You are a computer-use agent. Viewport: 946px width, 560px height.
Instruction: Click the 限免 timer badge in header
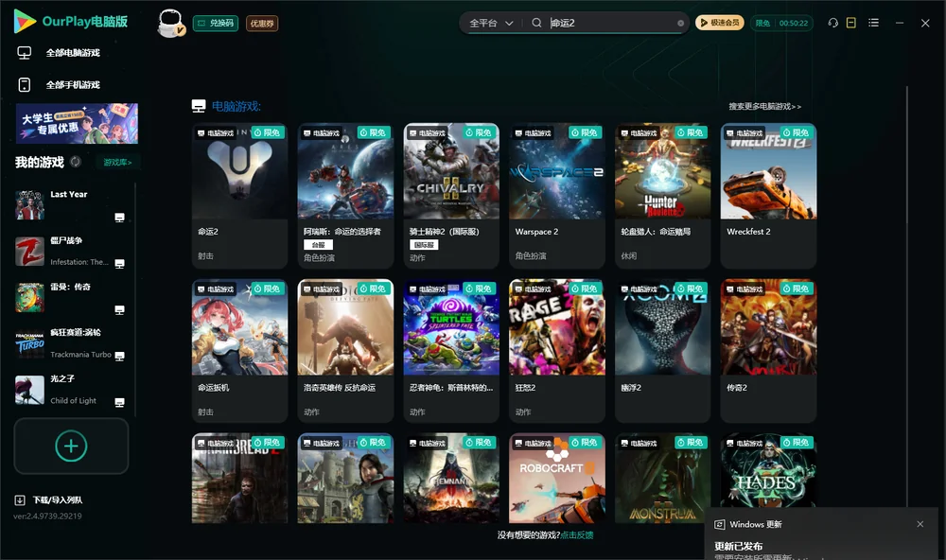781,23
